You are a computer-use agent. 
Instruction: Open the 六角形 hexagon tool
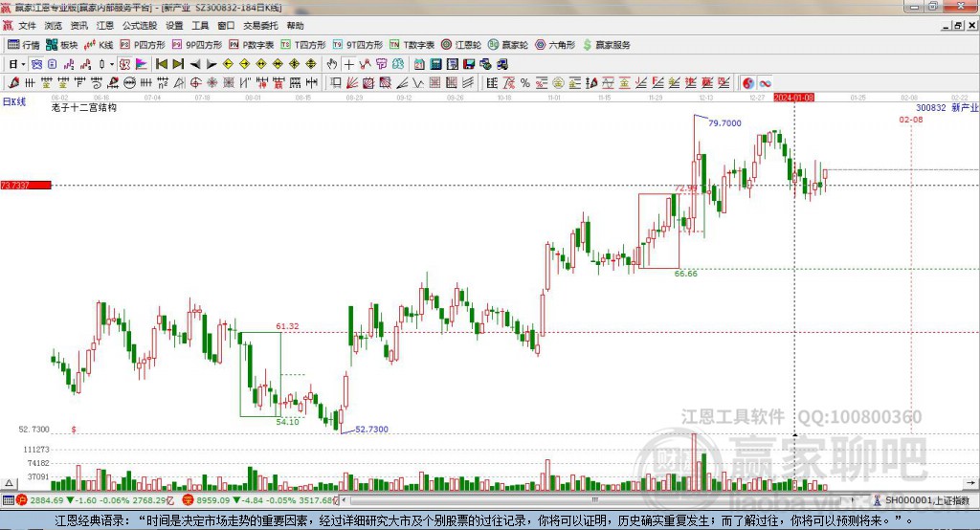coord(555,44)
